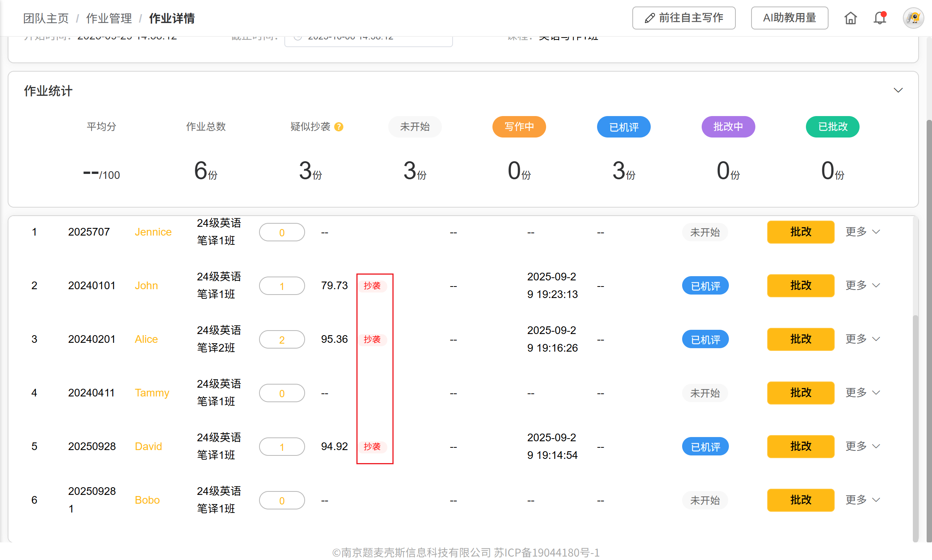Click David's 抄袭 plagiarism tag
The width and height of the screenshot is (932, 560).
click(372, 447)
